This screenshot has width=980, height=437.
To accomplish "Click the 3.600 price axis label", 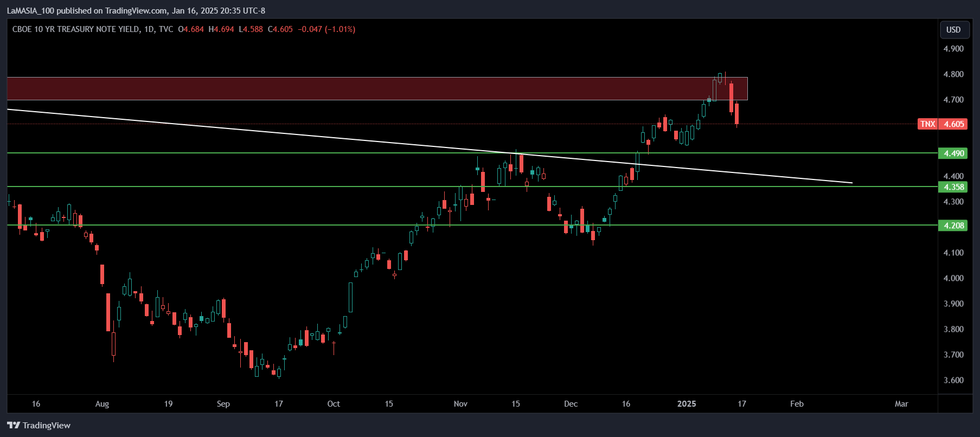I will coord(953,380).
